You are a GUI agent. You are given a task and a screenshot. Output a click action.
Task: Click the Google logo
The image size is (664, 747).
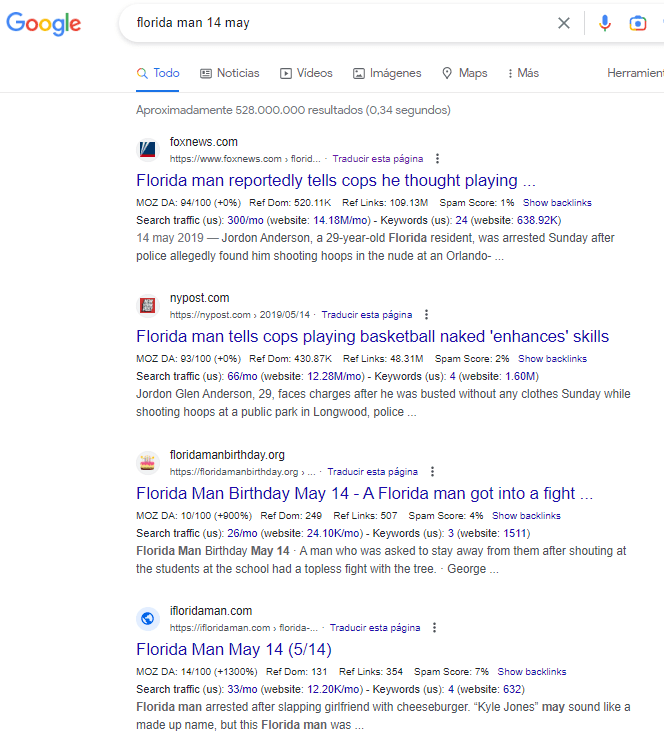pyautogui.click(x=43, y=23)
